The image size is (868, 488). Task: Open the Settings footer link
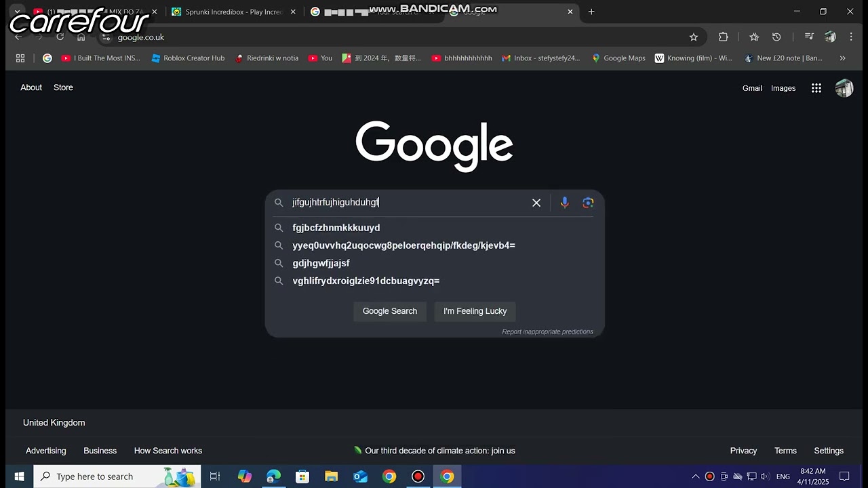click(829, 451)
